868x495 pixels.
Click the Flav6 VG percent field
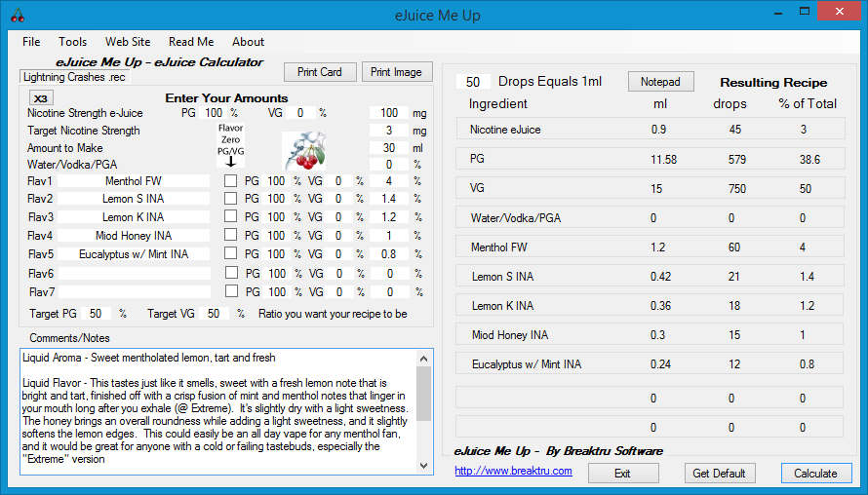(339, 273)
